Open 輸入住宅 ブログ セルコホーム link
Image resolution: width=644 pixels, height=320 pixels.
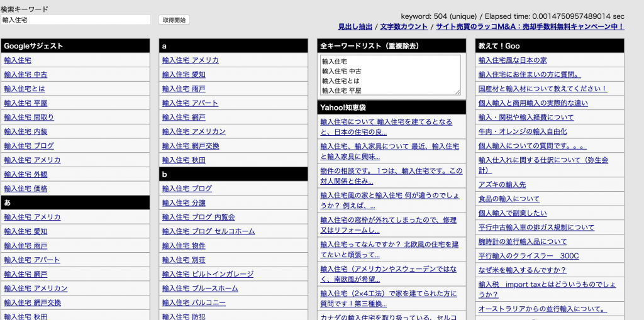click(x=209, y=231)
